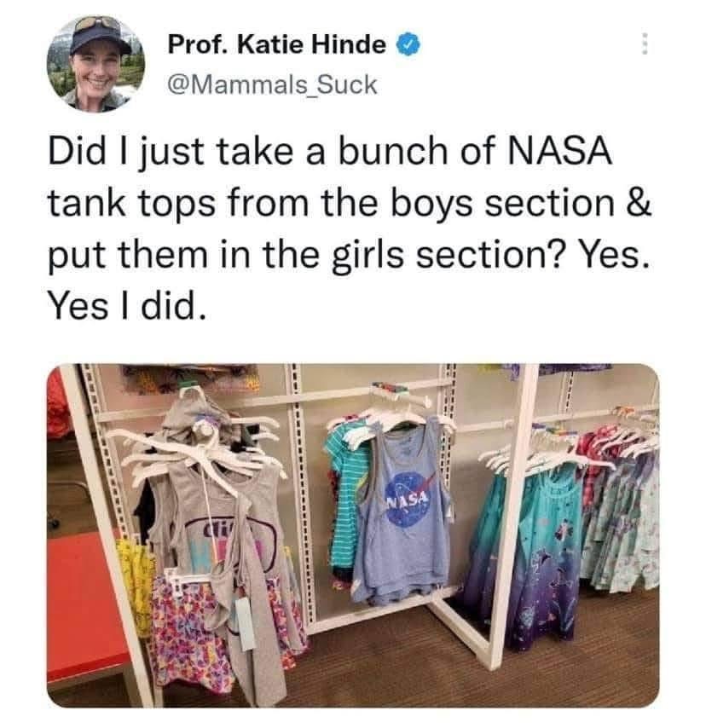This screenshot has height=728, width=706.
Task: Open the Prof. Katie Hinde display name
Action: (277, 44)
